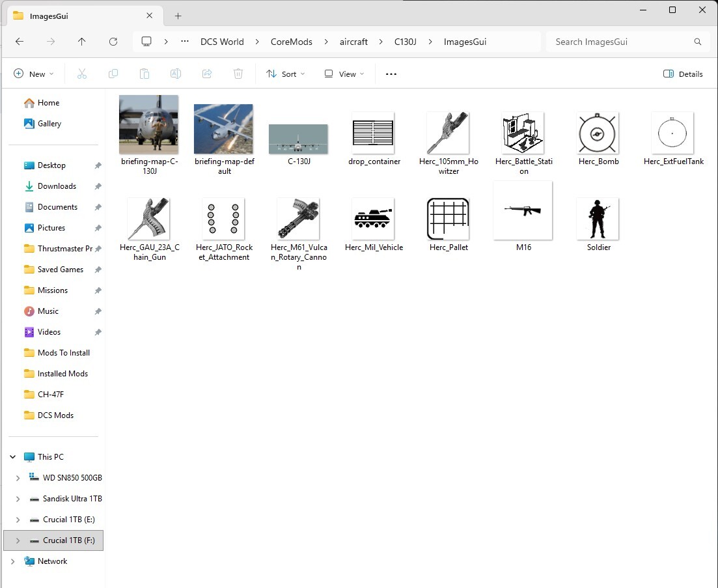Select the Herc_JATO_Rocket_Attachment icon file
This screenshot has width=718, height=588.
pyautogui.click(x=224, y=229)
